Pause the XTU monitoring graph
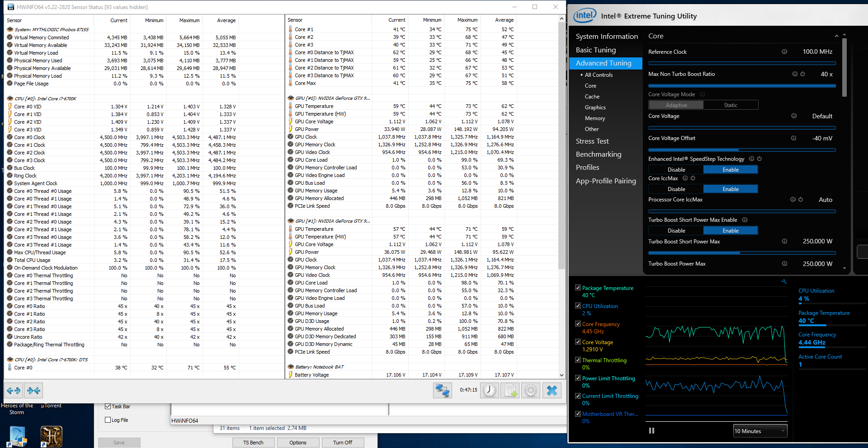 651,431
